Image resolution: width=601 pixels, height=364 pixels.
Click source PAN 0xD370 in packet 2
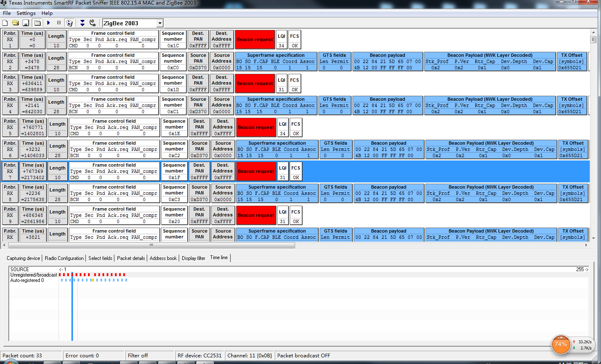pos(198,68)
